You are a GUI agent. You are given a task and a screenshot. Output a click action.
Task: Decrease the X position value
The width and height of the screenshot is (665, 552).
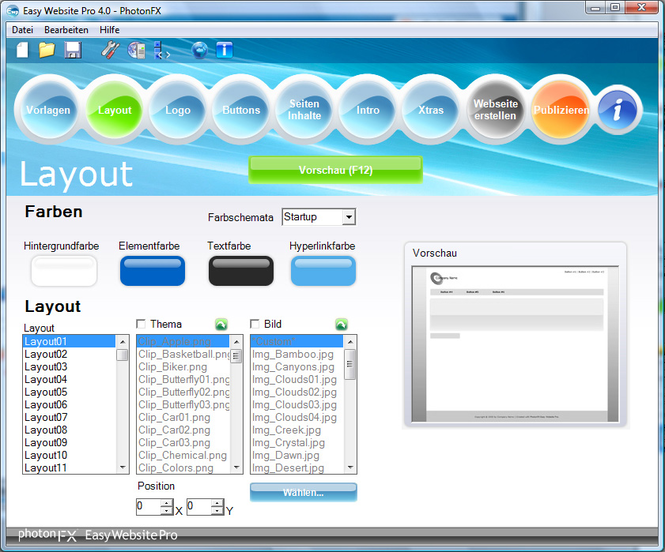click(x=167, y=511)
